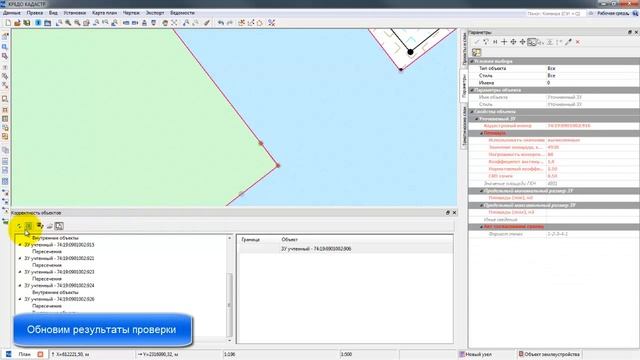Click the red boundary vertex in the map
Image resolution: width=640 pixels, height=360 pixels.
[x=278, y=165]
